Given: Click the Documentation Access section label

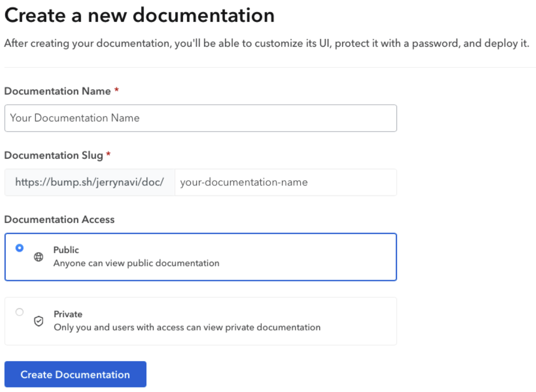Looking at the screenshot, I should [x=59, y=219].
